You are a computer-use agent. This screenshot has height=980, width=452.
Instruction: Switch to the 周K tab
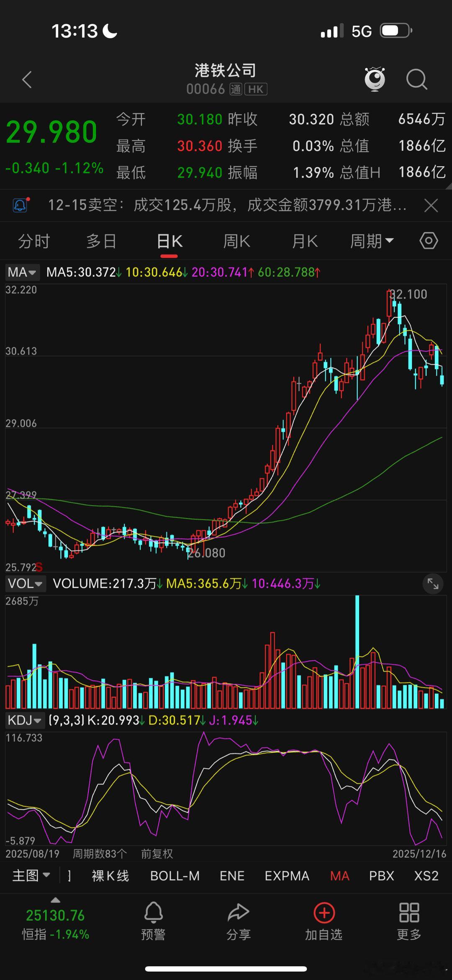pyautogui.click(x=236, y=241)
